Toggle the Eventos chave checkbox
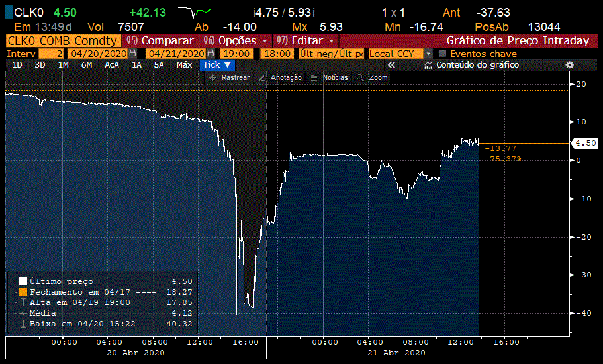 tap(443, 53)
